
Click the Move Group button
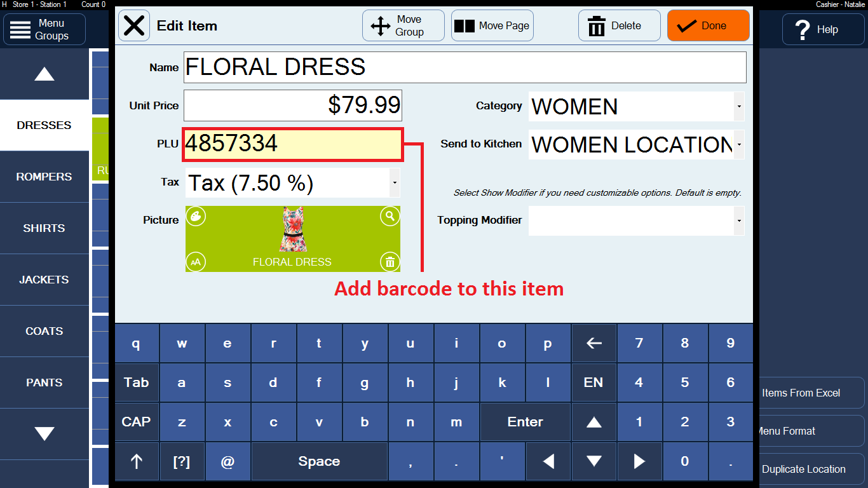403,26
